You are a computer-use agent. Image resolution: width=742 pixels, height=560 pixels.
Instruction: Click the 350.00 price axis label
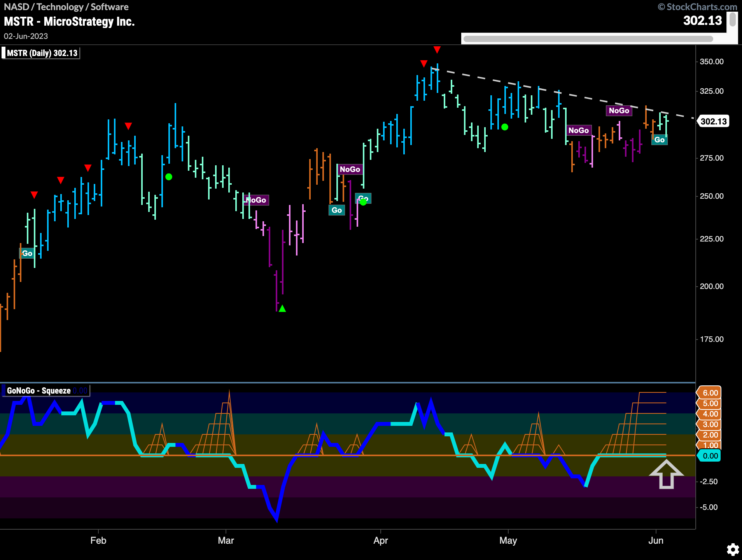(712, 61)
